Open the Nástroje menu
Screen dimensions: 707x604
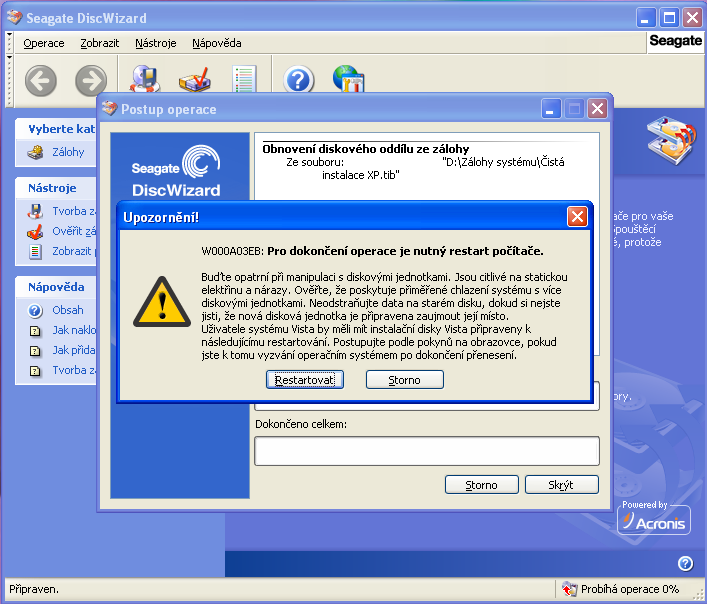pyautogui.click(x=156, y=43)
